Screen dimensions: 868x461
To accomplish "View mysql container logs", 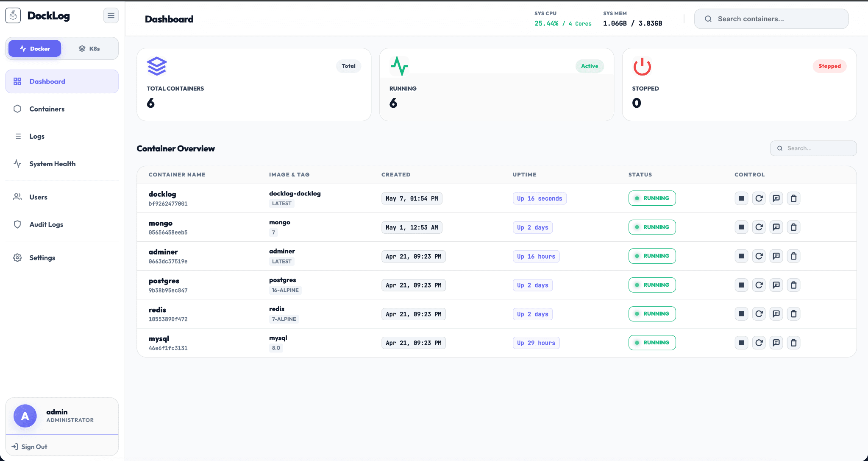I will 776,342.
